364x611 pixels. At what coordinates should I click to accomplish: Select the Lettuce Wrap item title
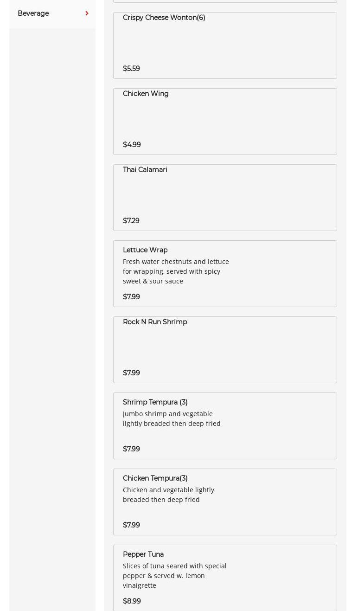pyautogui.click(x=145, y=250)
